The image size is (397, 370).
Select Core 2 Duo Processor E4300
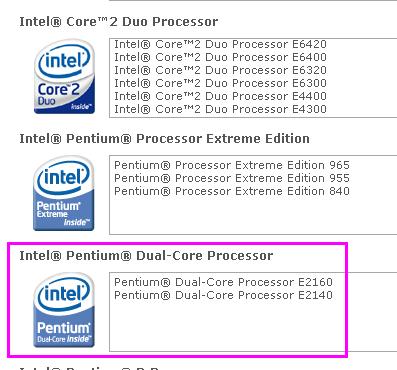coord(220,109)
